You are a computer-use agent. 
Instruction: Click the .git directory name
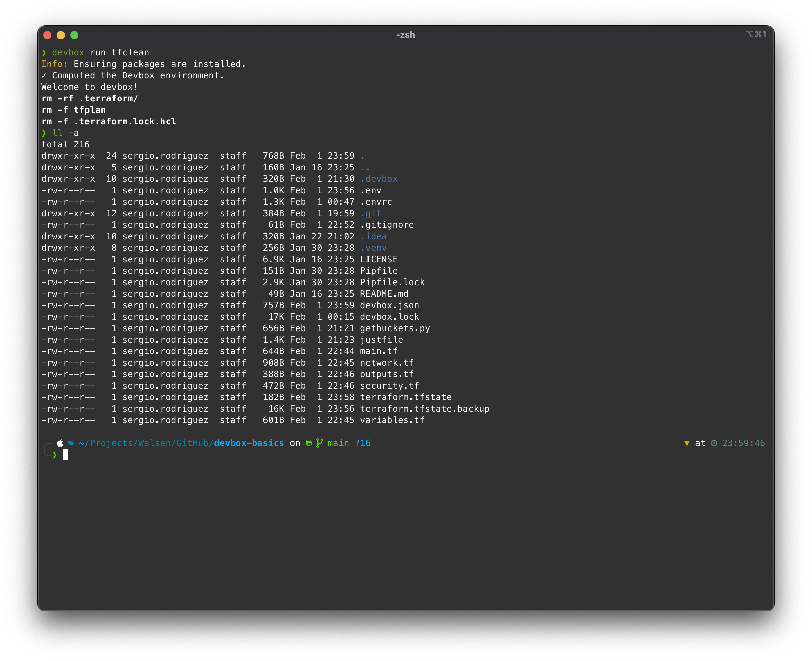pos(371,213)
